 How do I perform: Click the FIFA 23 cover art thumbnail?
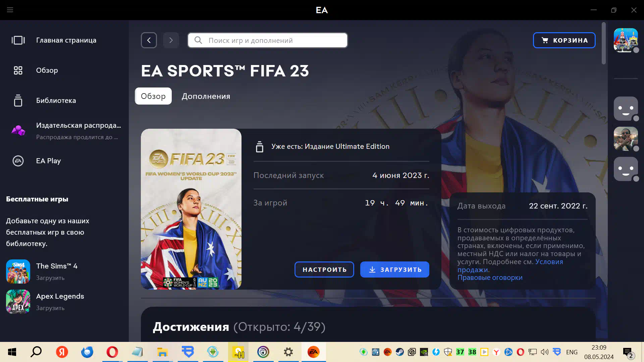(x=191, y=209)
